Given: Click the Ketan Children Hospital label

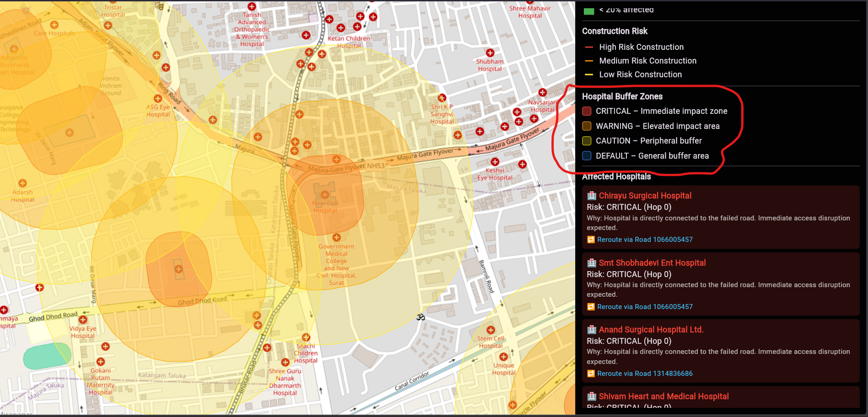Looking at the screenshot, I should point(349,42).
